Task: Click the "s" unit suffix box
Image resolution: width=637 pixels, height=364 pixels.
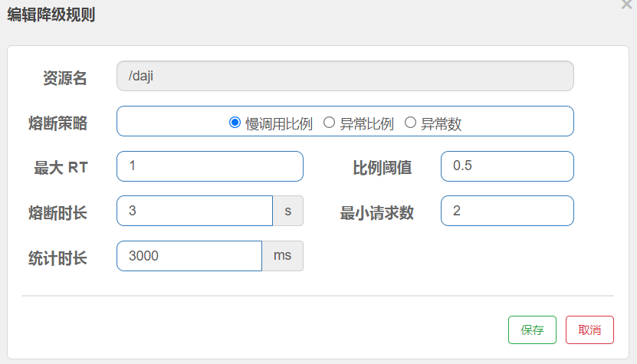Action: point(288,211)
